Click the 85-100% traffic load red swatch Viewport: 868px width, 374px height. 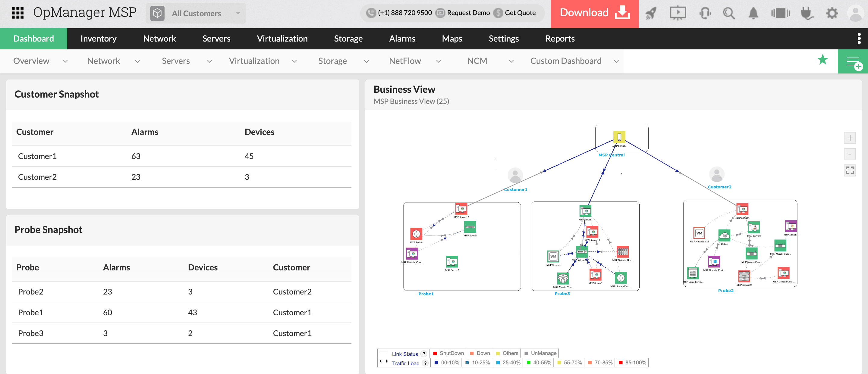(x=621, y=363)
